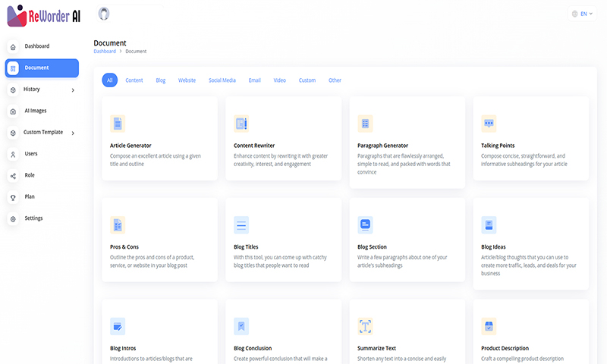The height and width of the screenshot is (364, 607).
Task: Click 'Craft a compelling product description' text
Action: point(522,359)
